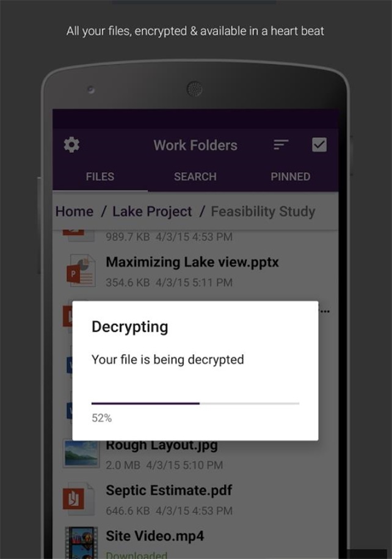Viewport: 392px width, 559px height.
Task: Select Feasibility Study breadcrumb
Action: pyautogui.click(x=263, y=211)
